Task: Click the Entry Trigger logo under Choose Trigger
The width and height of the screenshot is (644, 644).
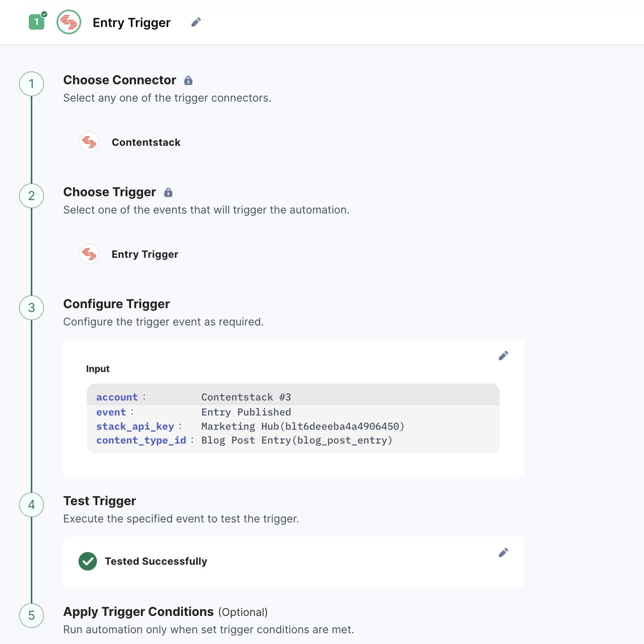Action: pos(89,254)
